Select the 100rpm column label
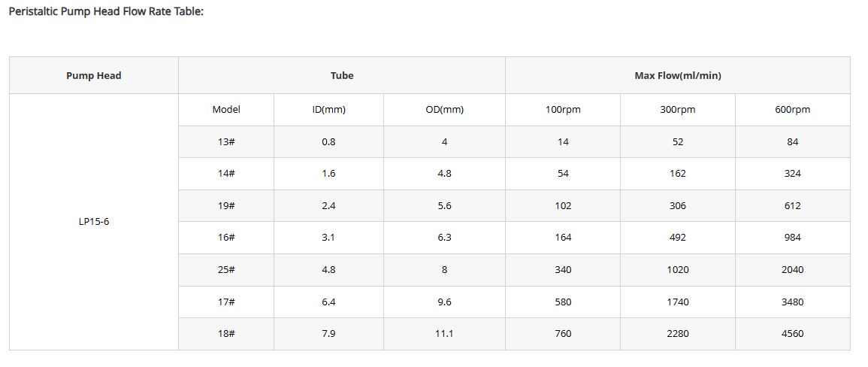Screen dimensions: 868x367 (x=563, y=110)
